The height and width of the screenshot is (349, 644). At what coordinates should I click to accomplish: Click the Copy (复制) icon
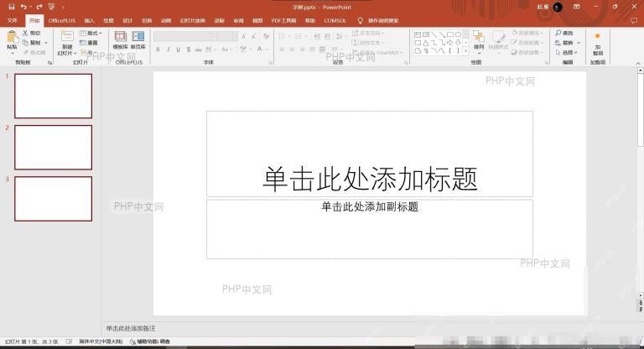click(25, 42)
